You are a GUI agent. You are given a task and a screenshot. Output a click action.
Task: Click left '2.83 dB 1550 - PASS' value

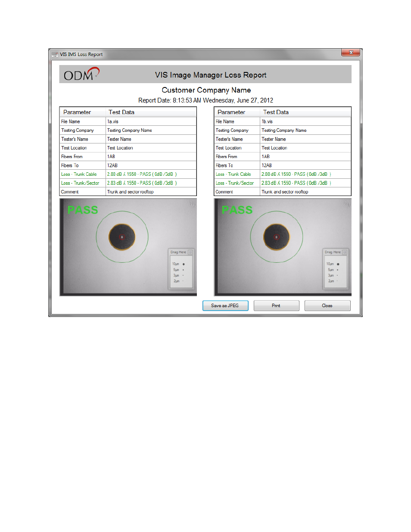tap(142, 183)
